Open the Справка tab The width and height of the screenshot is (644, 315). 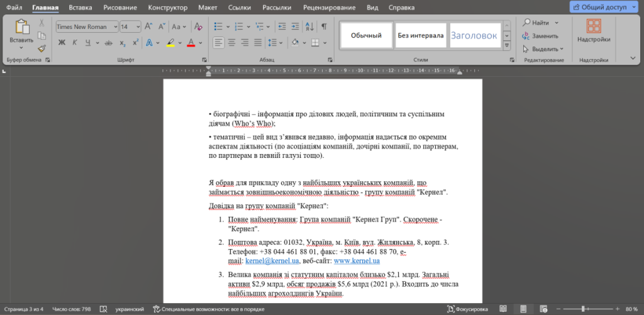point(402,8)
